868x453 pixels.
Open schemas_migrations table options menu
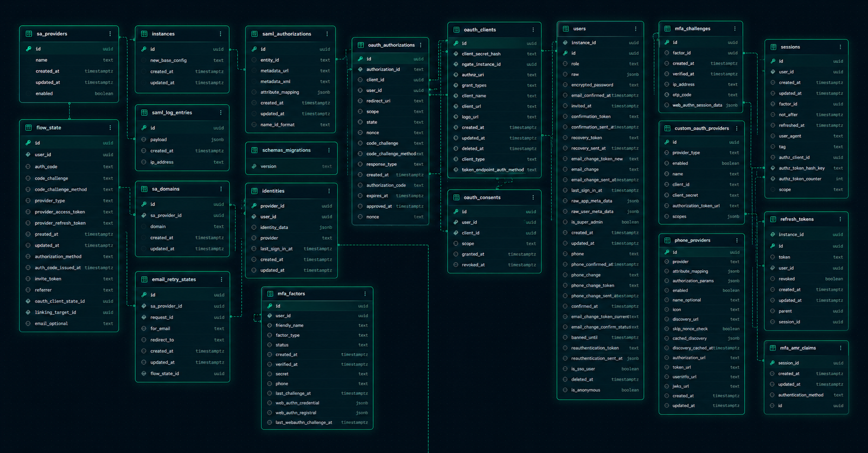coord(329,150)
